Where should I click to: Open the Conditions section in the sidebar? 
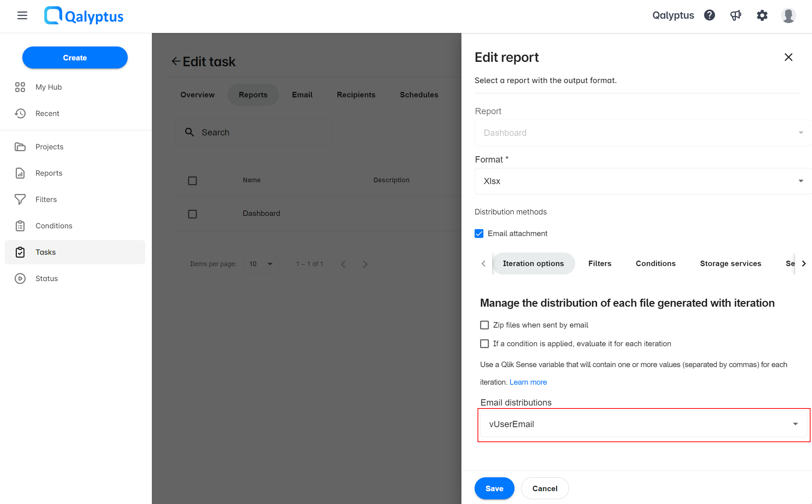53,225
